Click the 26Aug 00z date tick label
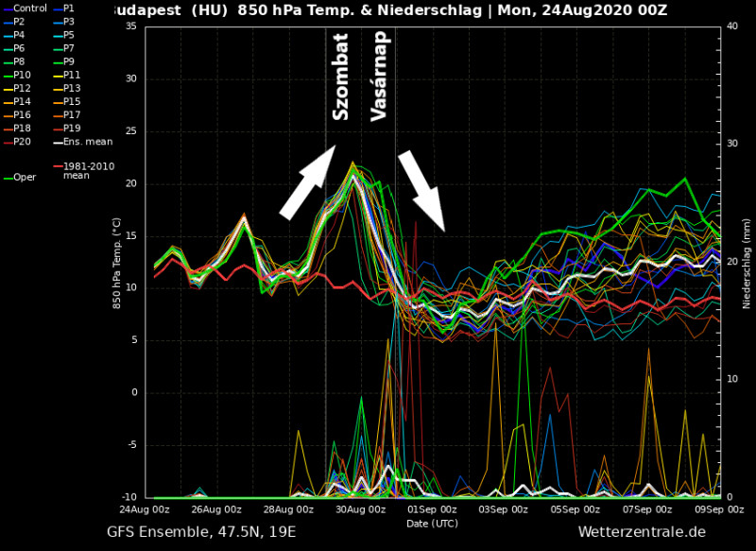 tap(216, 509)
